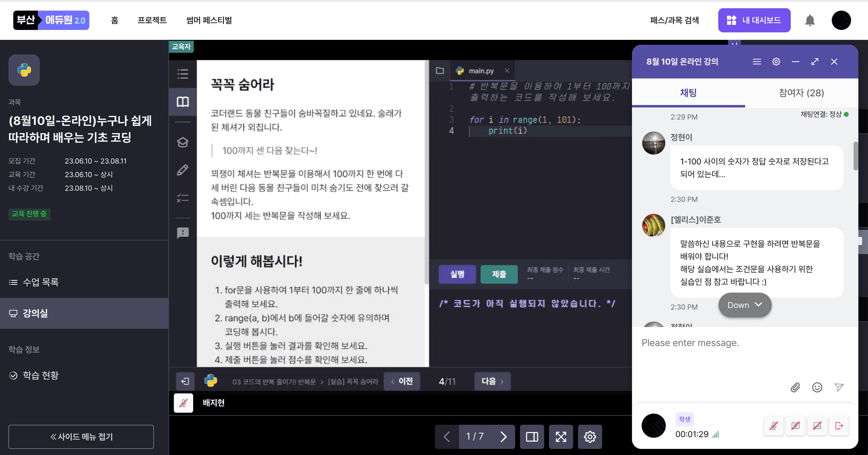
Task: Go to next slide arrow
Action: point(503,437)
